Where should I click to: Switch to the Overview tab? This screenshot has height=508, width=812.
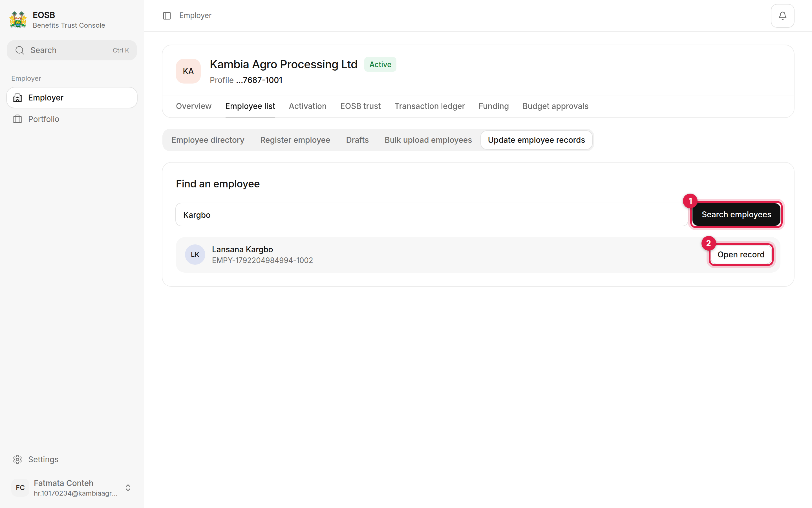(x=194, y=106)
